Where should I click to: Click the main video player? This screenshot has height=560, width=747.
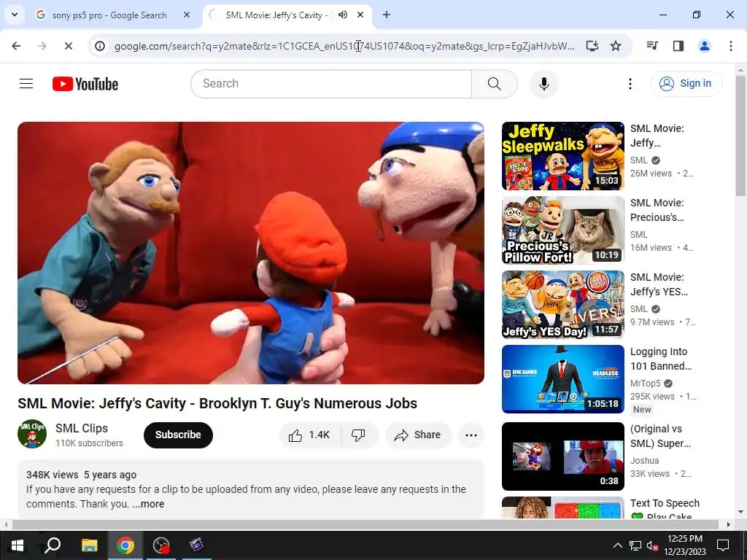pyautogui.click(x=251, y=253)
